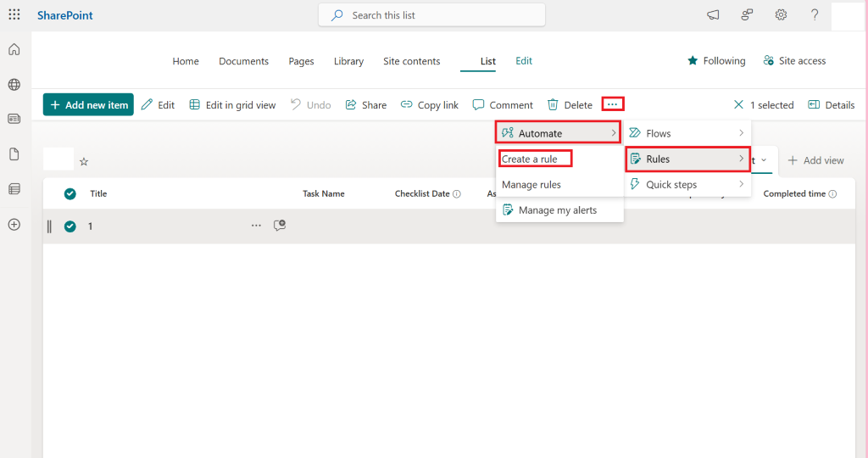The image size is (868, 458).
Task: Open the My lists icon in rail
Action: coord(14,189)
